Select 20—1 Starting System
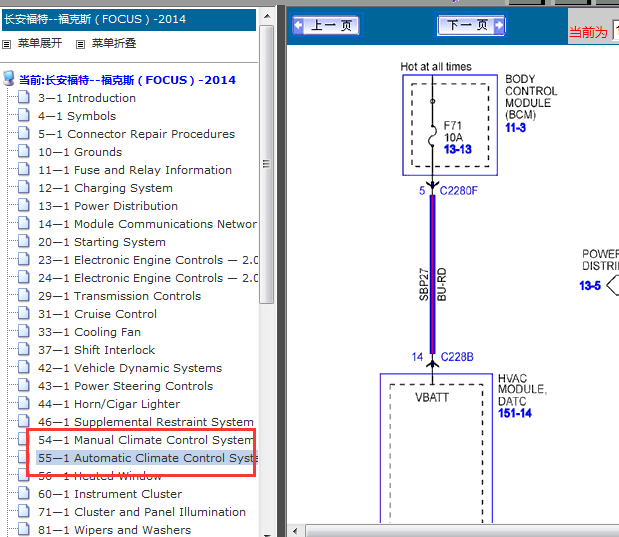Screen dimensions: 619x537 point(102,242)
